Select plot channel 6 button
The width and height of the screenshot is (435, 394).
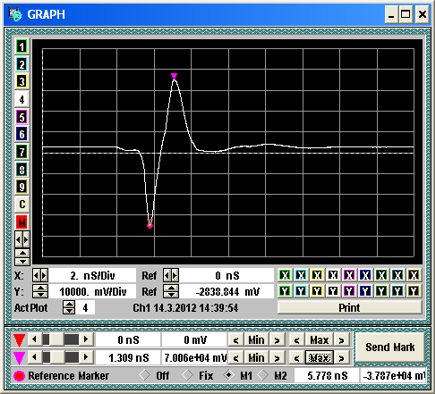(22, 134)
